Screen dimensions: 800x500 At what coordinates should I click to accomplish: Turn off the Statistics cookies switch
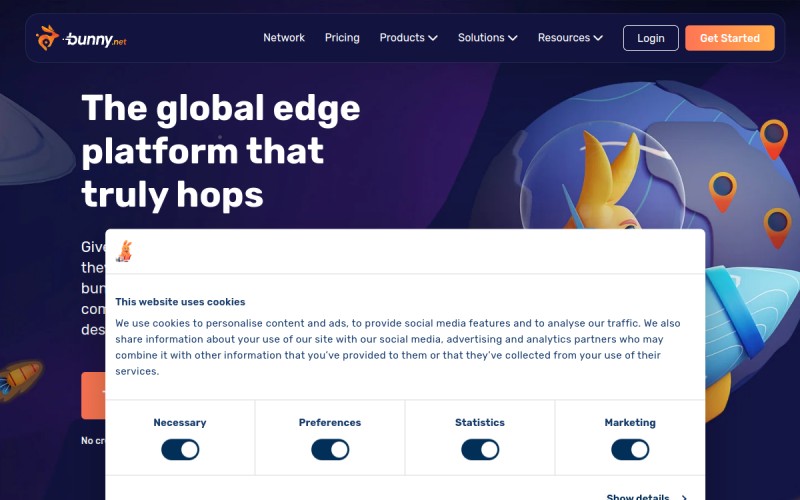pyautogui.click(x=480, y=450)
